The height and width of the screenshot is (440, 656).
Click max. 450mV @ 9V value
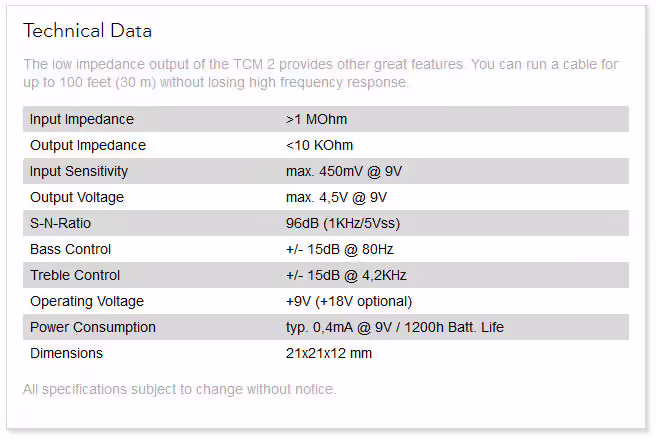point(344,171)
